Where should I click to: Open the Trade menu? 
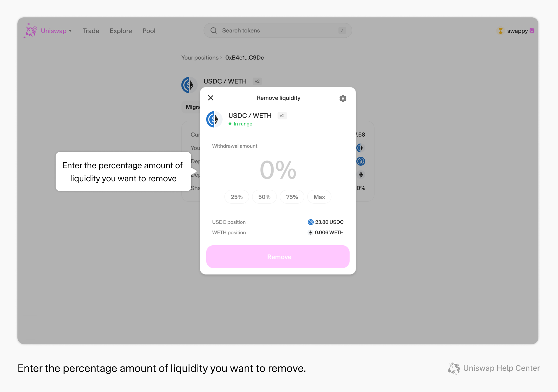click(x=91, y=31)
